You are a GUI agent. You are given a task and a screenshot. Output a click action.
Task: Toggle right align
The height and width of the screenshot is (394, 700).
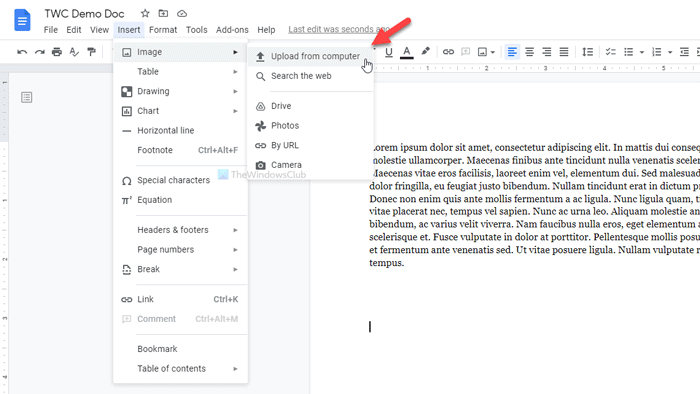547,52
